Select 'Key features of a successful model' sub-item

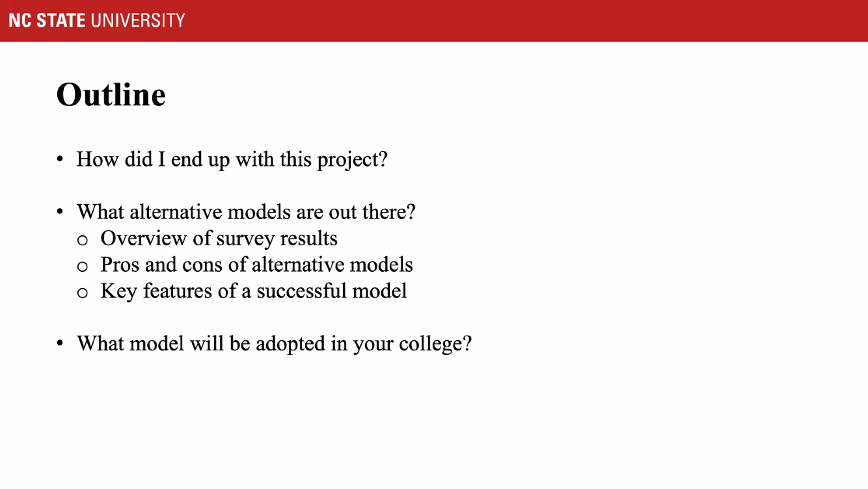pyautogui.click(x=254, y=291)
